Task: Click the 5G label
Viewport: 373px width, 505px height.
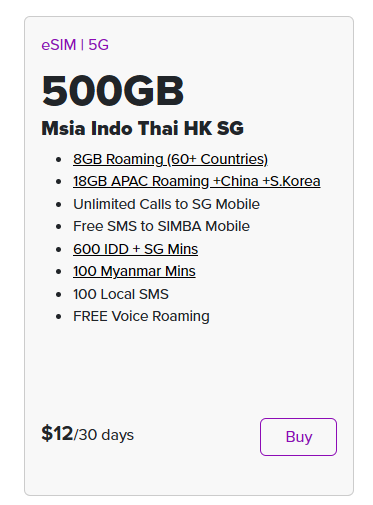Action: coord(99,45)
